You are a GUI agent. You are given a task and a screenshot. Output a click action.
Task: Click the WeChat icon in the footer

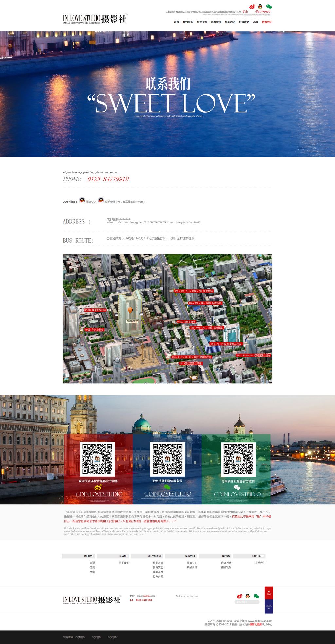(x=256, y=596)
